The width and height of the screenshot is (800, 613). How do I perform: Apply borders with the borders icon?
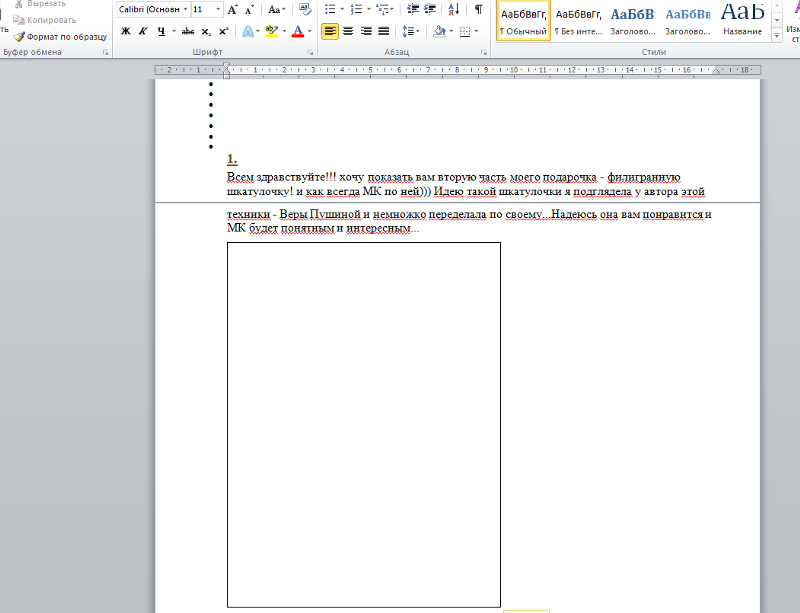click(465, 31)
